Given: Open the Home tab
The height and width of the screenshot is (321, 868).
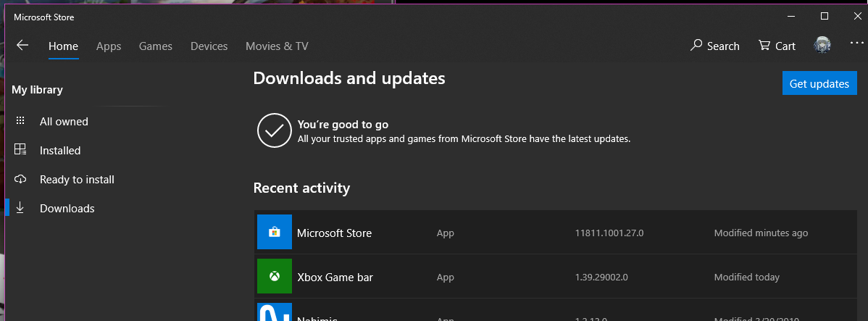Looking at the screenshot, I should (x=63, y=46).
